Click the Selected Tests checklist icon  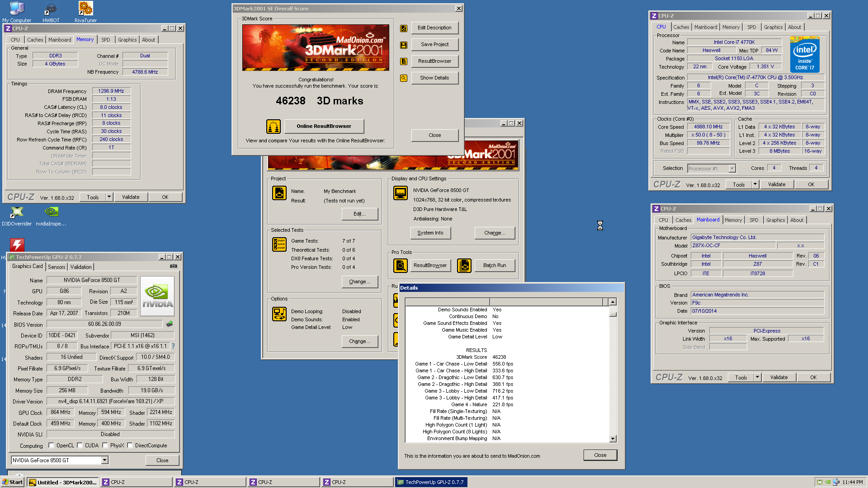tap(279, 244)
